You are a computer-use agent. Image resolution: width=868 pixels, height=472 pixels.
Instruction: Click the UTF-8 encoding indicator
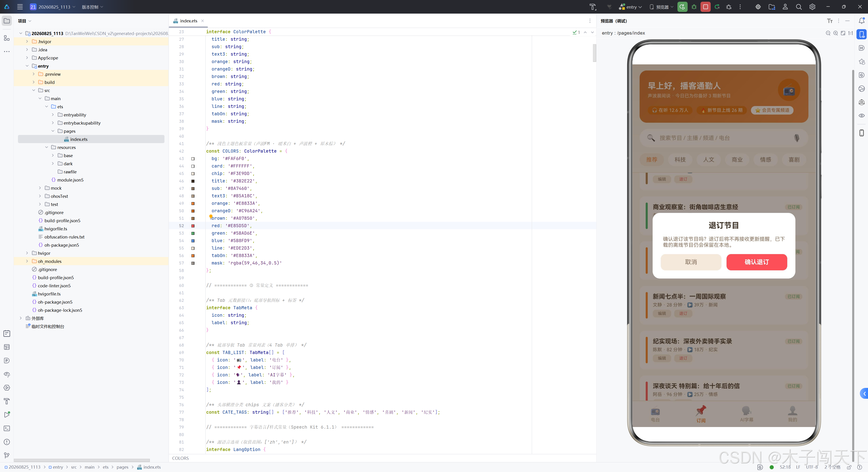812,467
